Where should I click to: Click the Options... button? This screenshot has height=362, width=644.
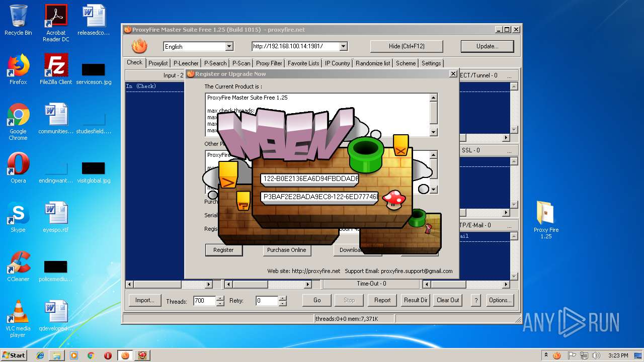pos(500,300)
